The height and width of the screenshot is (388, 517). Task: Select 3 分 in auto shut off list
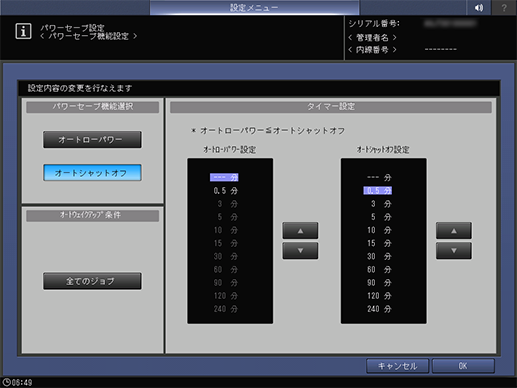click(x=381, y=204)
